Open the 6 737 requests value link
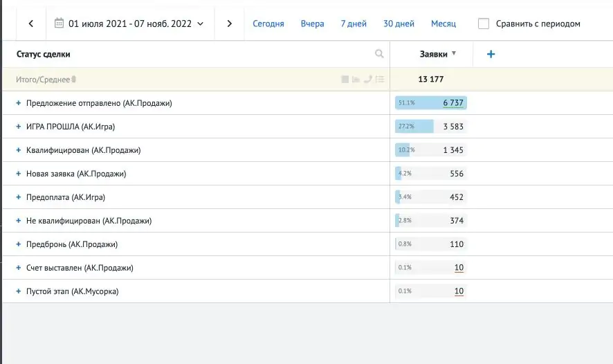 pyautogui.click(x=453, y=103)
